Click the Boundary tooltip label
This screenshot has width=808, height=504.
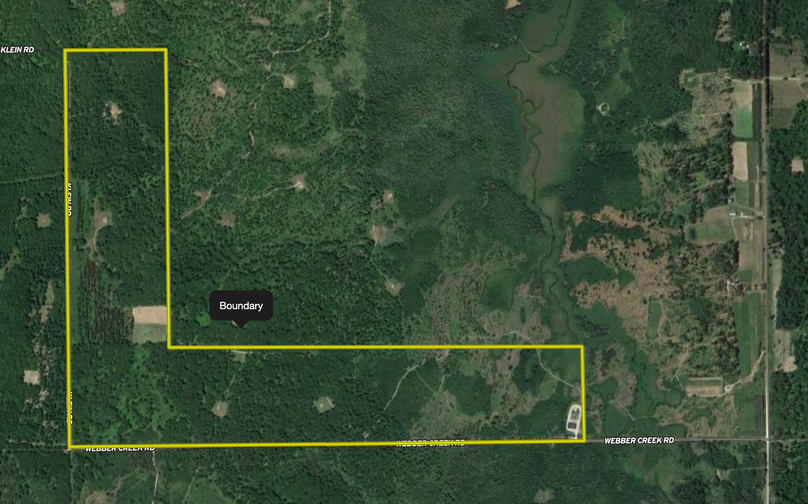point(241,306)
